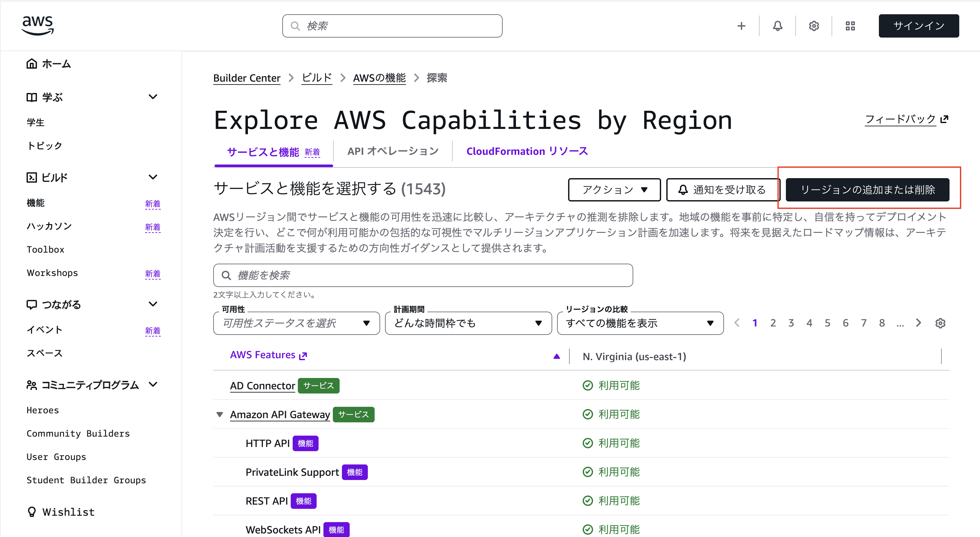Viewport: 980px width, 537px height.
Task: Click the 機能を検索 search field
Action: point(423,275)
